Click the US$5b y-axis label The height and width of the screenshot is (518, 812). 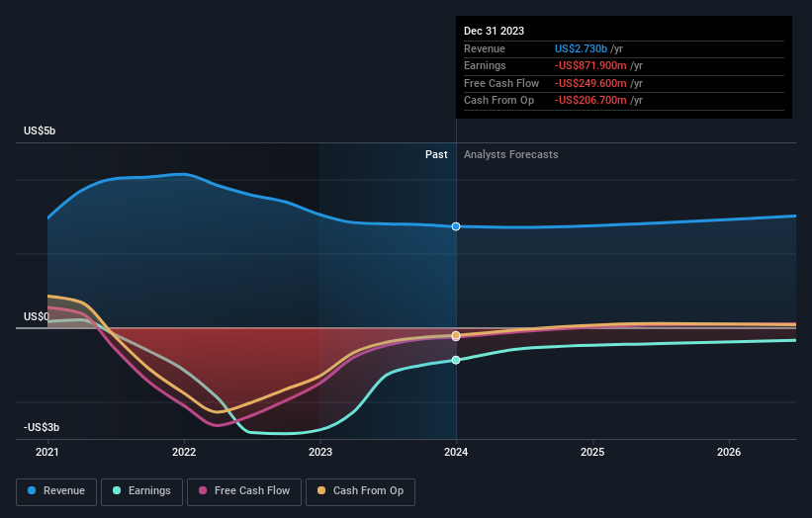tap(40, 130)
